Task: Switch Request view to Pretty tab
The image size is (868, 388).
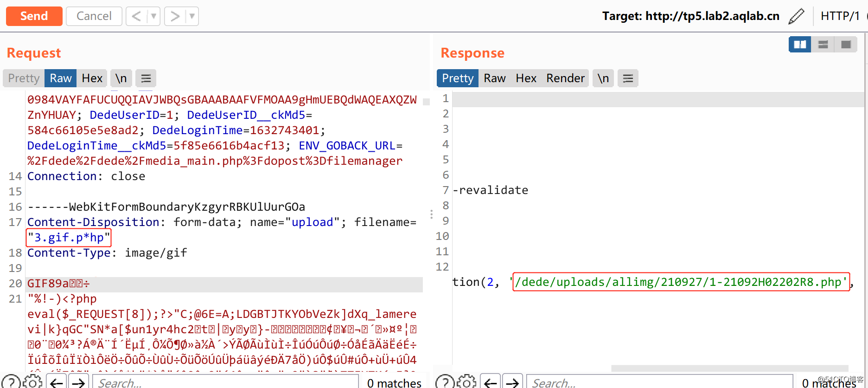Action: 24,78
